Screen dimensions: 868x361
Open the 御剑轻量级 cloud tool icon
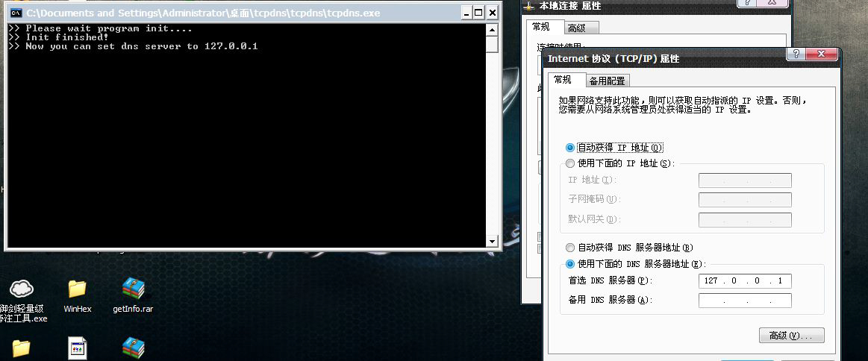pos(22,288)
